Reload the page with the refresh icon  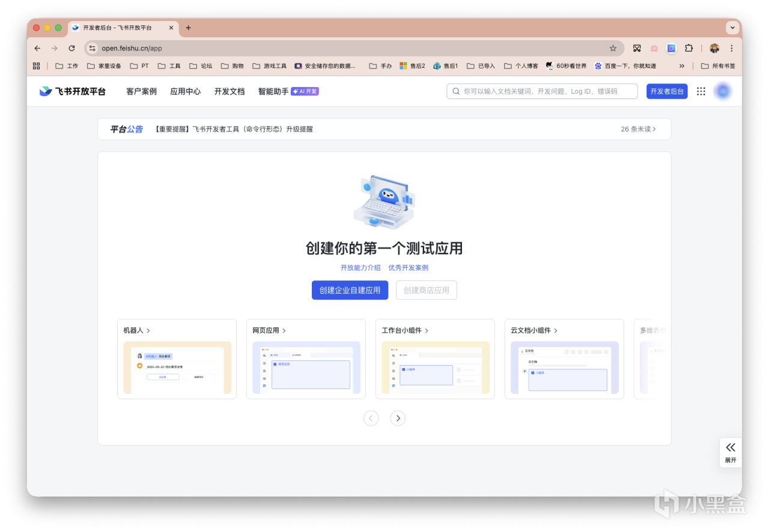(x=72, y=48)
